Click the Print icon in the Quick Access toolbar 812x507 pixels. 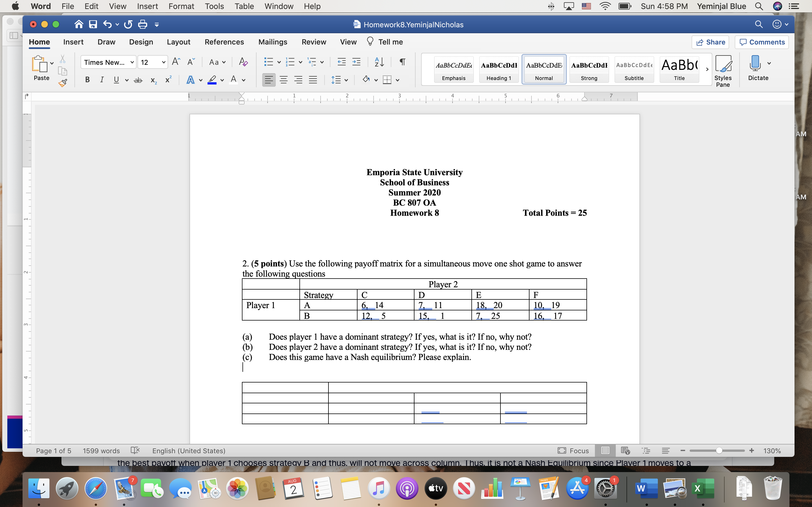142,24
